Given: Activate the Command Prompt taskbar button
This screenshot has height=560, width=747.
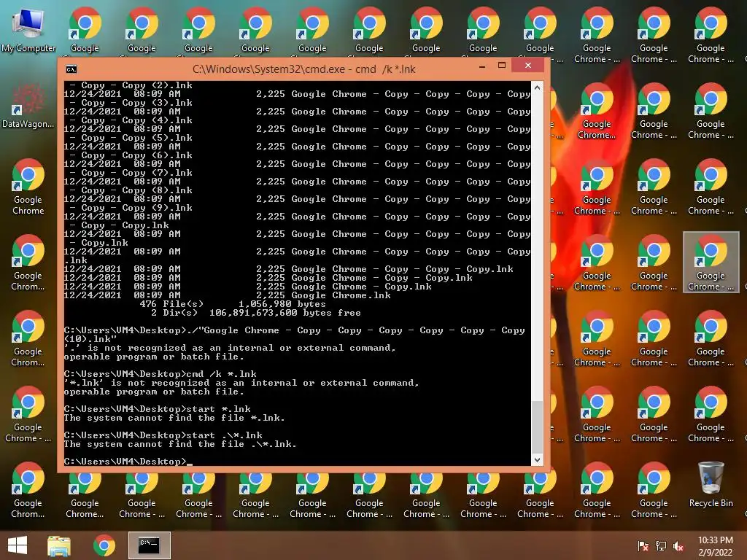Looking at the screenshot, I should pyautogui.click(x=149, y=545).
